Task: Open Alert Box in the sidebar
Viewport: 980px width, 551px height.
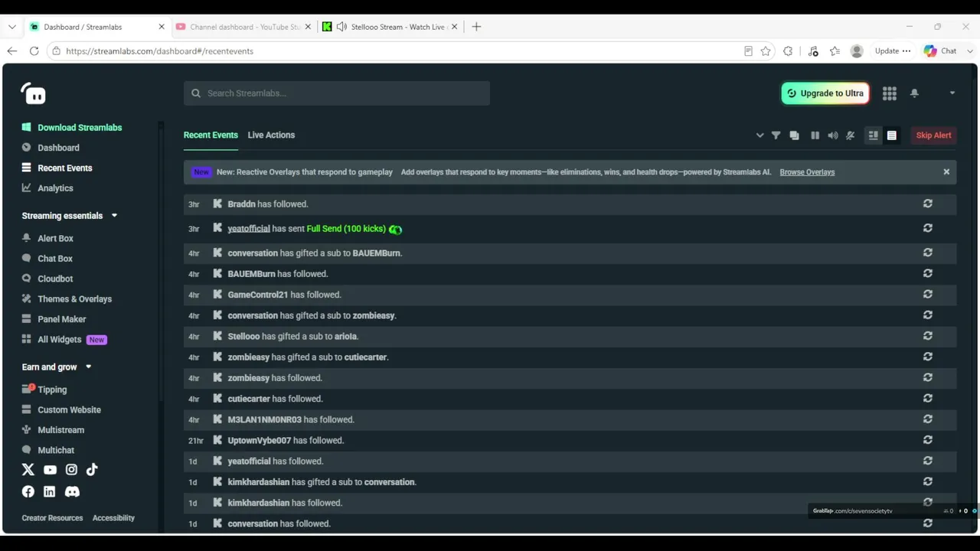Action: [x=55, y=239]
